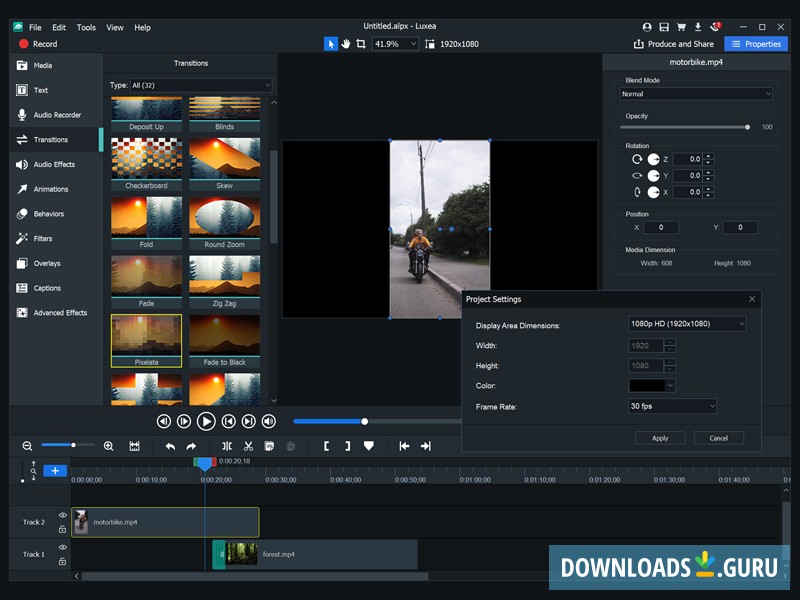Open the Frame Rate dropdown showing 30 fps
800x600 pixels.
tap(672, 406)
